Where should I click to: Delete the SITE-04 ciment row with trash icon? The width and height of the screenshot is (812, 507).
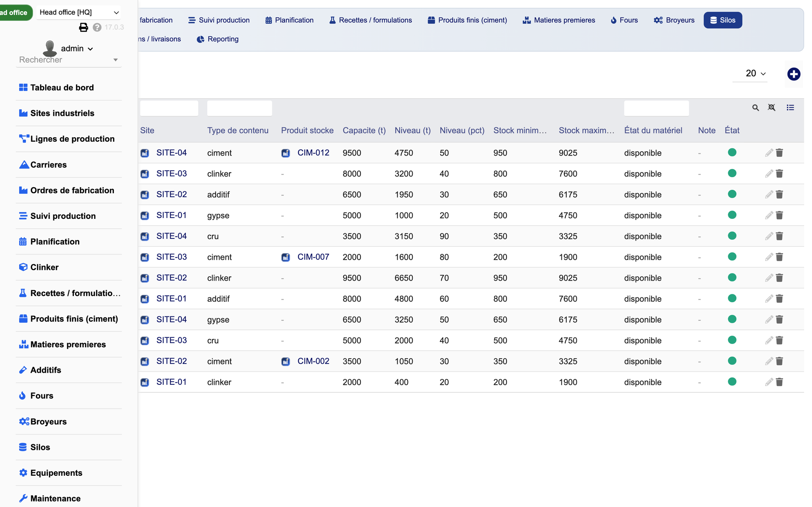pyautogui.click(x=779, y=153)
